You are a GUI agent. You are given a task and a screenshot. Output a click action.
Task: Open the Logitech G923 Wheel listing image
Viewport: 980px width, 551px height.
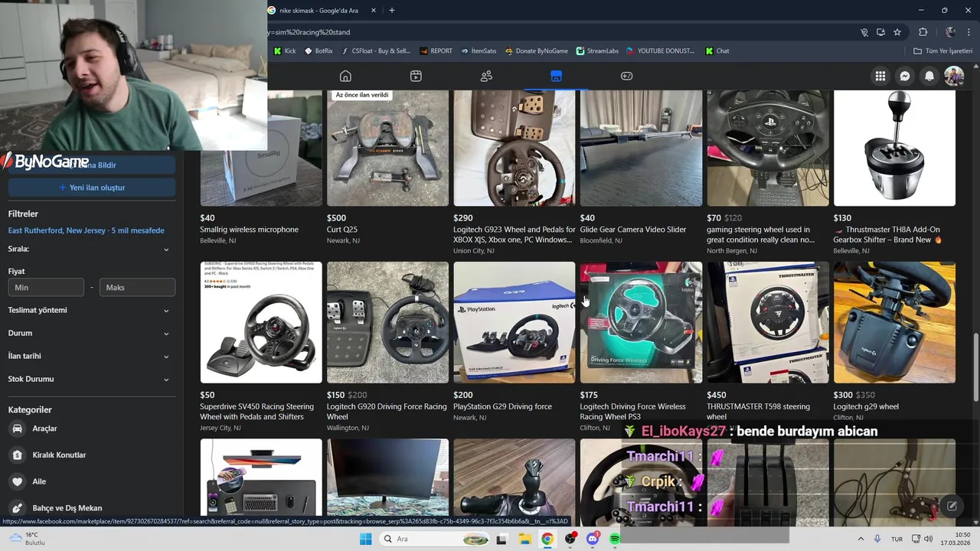(514, 148)
